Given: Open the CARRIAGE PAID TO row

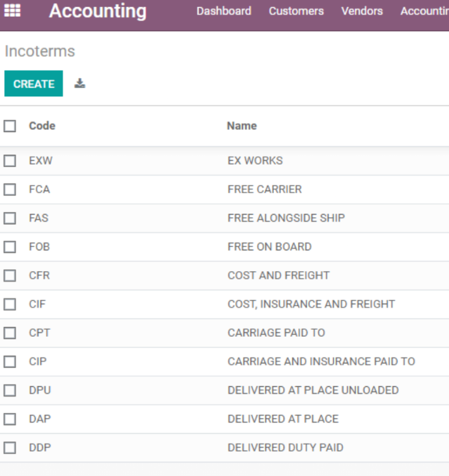Looking at the screenshot, I should click(224, 333).
